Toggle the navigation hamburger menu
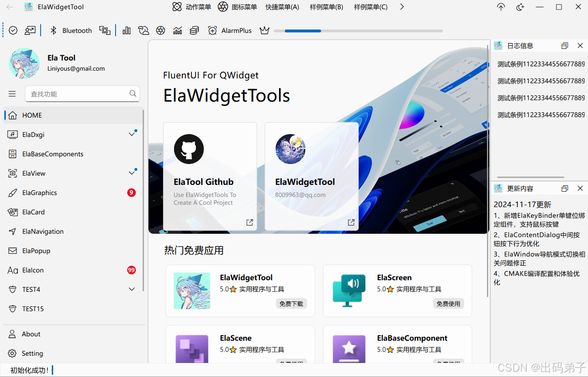588x377 pixels. click(12, 94)
